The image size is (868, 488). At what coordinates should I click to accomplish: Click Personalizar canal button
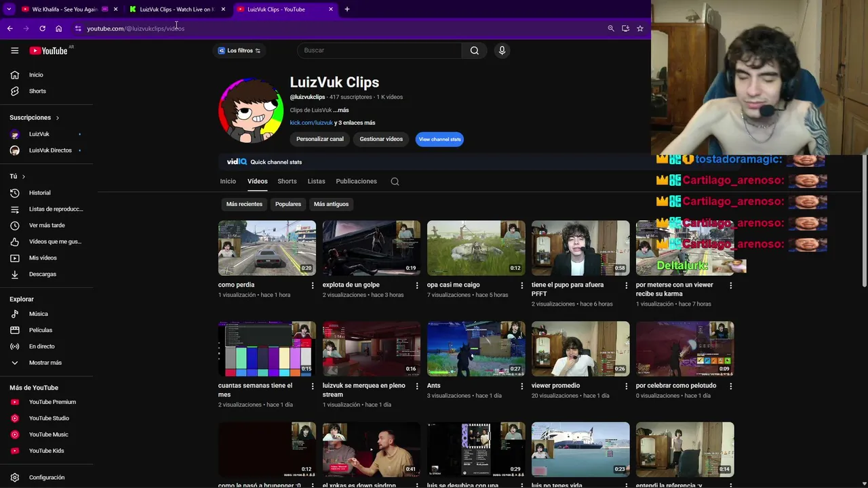pyautogui.click(x=320, y=139)
